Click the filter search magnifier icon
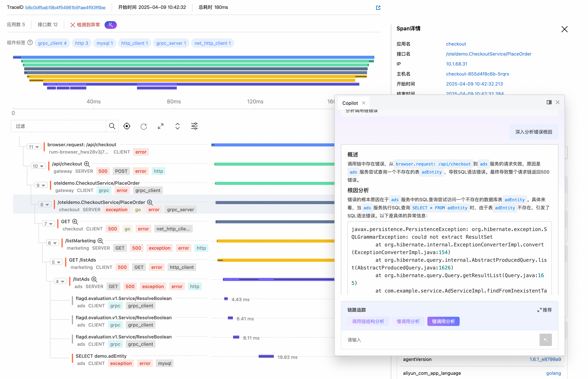This screenshot has width=588, height=379. pos(112,126)
